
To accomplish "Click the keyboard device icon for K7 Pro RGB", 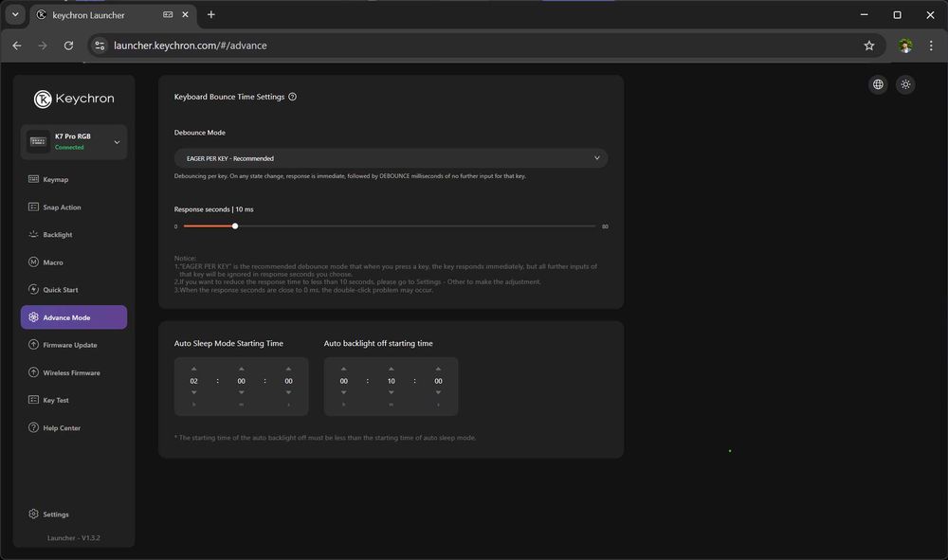I will click(x=38, y=141).
